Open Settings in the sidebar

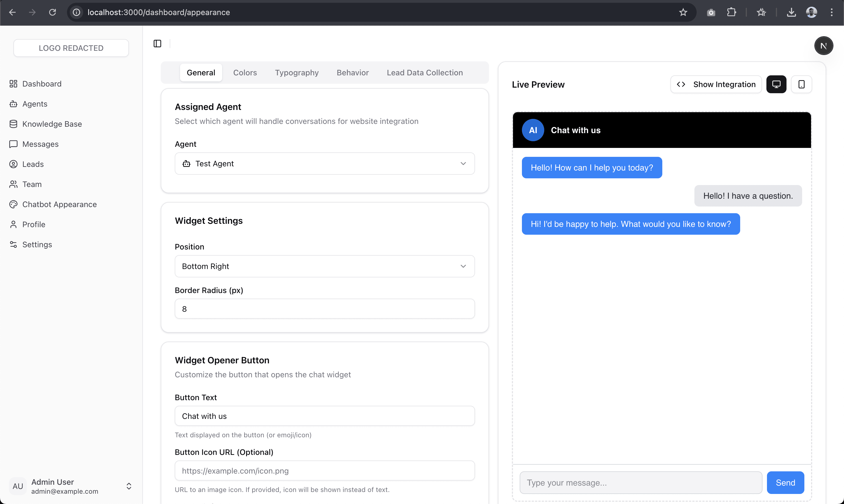click(x=36, y=244)
